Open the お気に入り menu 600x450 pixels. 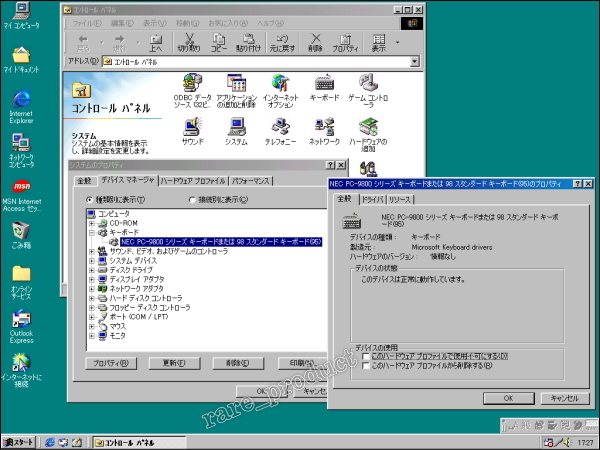point(228,23)
